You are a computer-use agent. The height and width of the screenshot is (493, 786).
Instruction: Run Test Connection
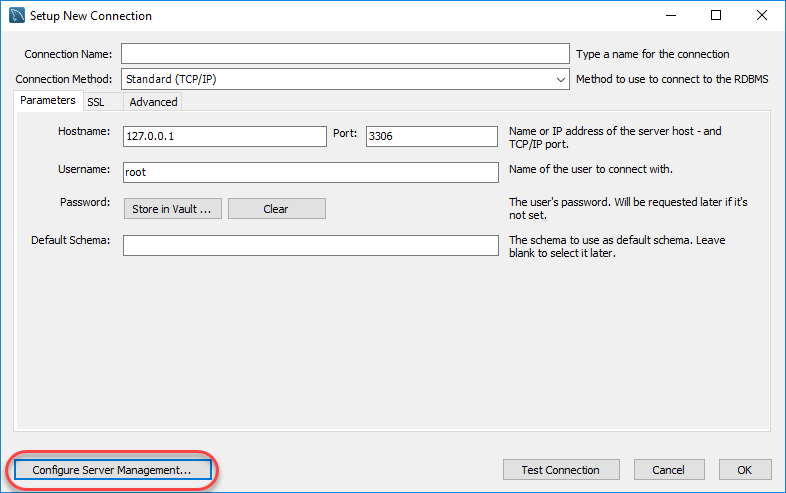coord(560,470)
